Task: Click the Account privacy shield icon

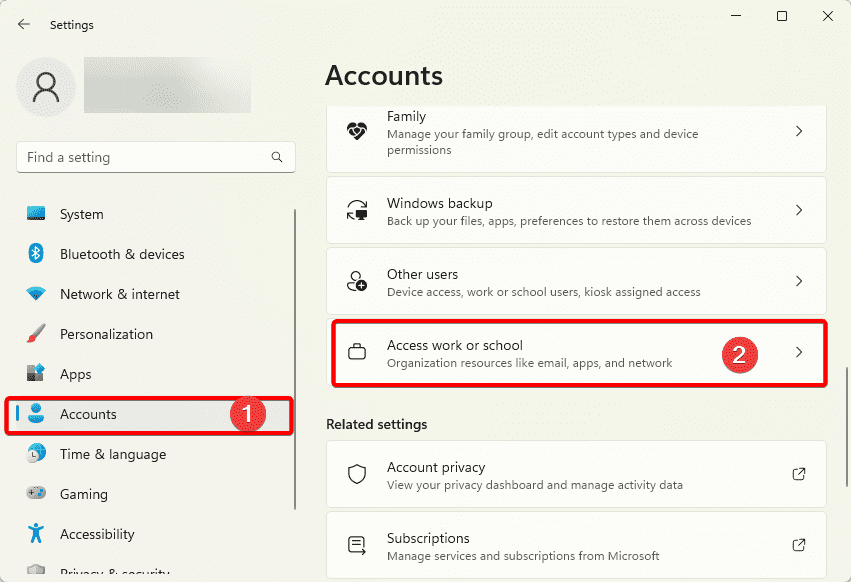Action: 357,474
